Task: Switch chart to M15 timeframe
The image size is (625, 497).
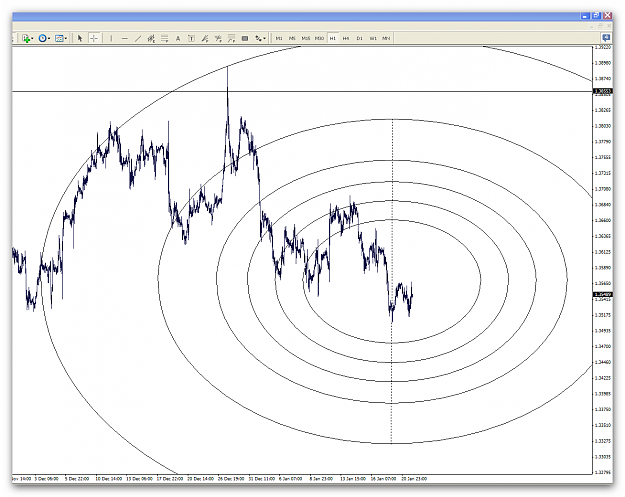Action: [x=306, y=38]
